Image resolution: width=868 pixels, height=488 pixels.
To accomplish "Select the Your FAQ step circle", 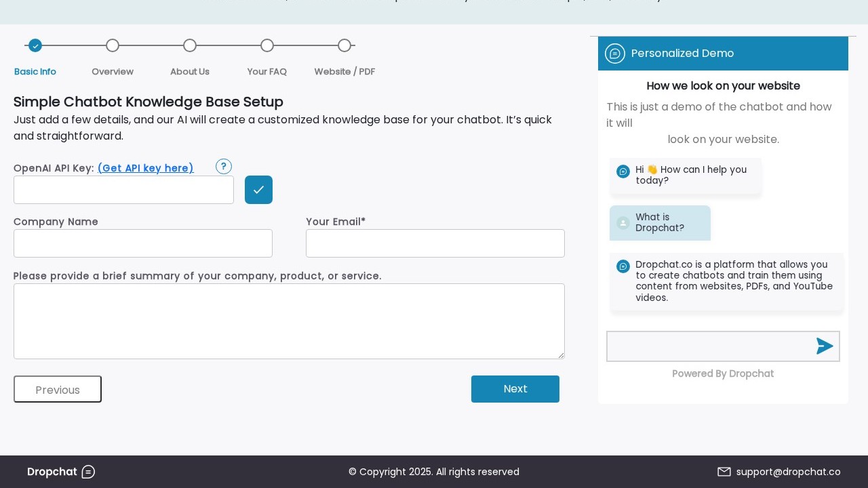I will pyautogui.click(x=267, y=45).
